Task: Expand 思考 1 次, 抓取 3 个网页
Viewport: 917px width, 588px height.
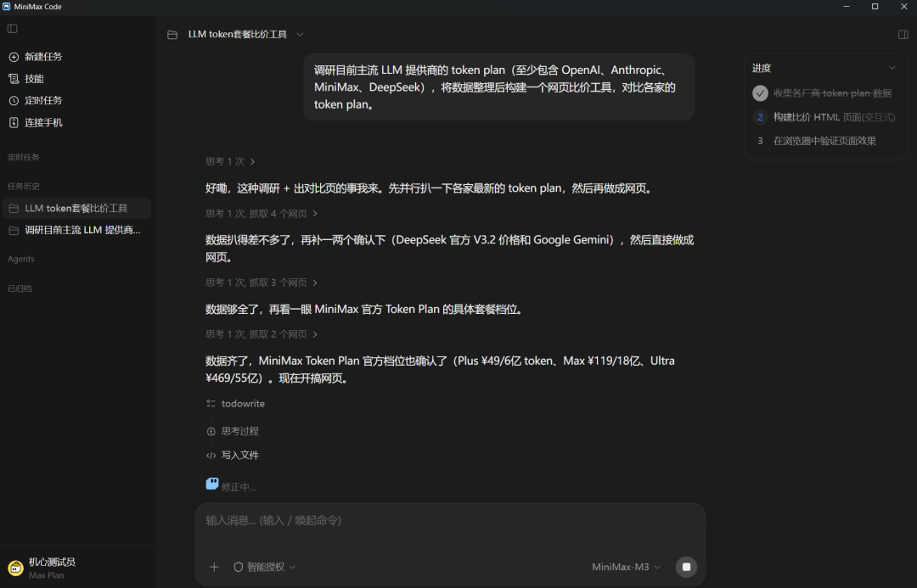Action: (262, 283)
